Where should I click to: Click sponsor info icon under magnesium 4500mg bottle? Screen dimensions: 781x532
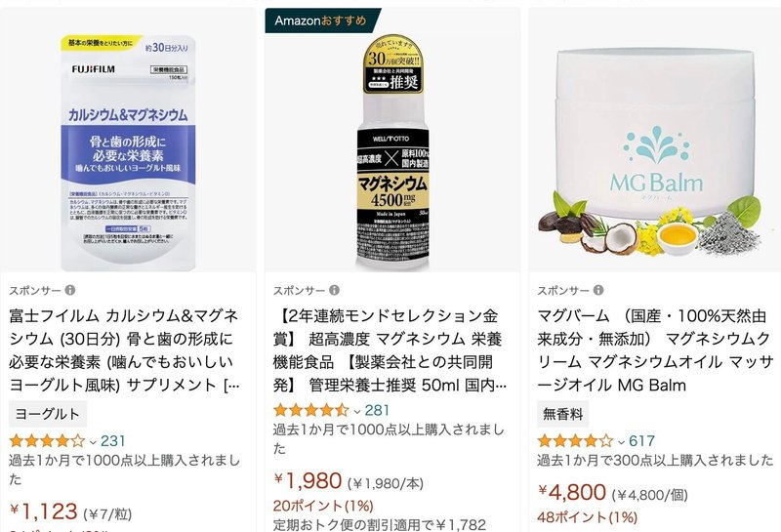click(334, 290)
